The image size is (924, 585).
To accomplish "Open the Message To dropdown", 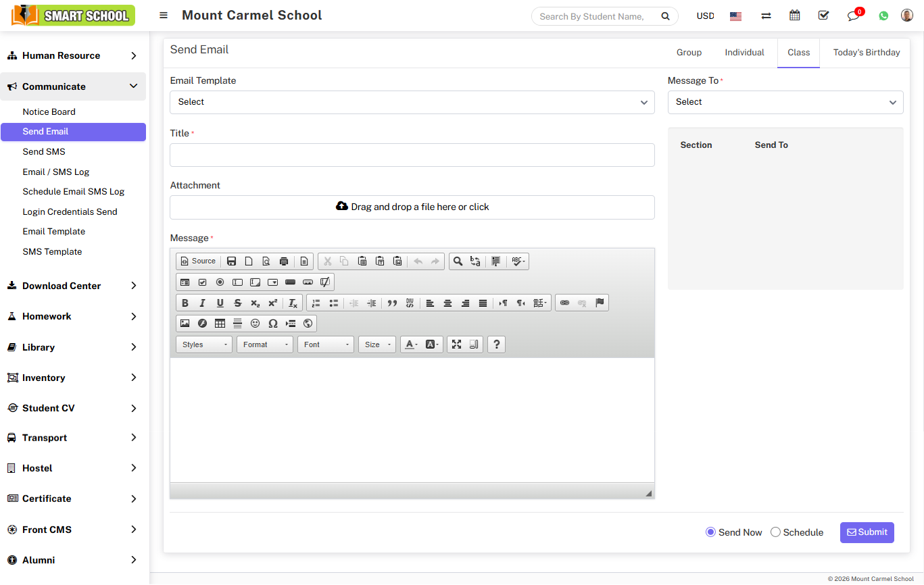I will (785, 102).
